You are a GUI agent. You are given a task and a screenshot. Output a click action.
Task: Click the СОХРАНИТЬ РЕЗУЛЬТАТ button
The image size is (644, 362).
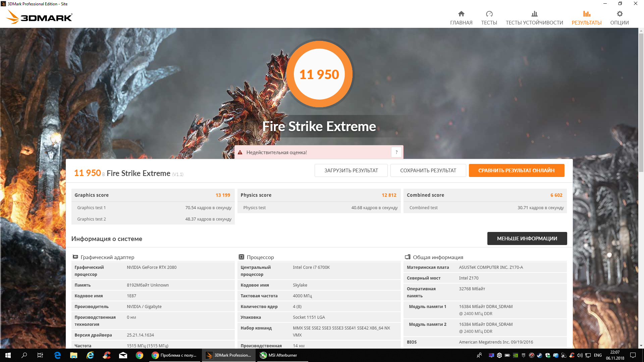click(428, 171)
